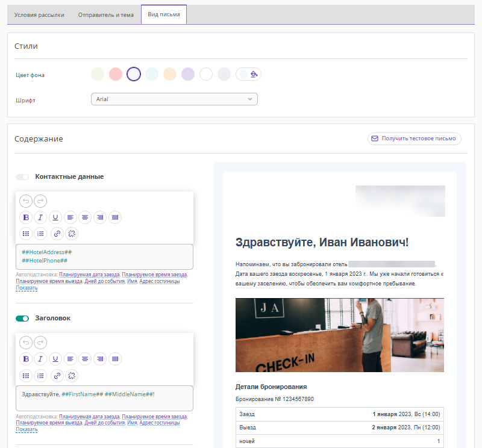This screenshot has height=448, width=482.
Task: Enable the Контактные данные toggle
Action: [x=22, y=177]
